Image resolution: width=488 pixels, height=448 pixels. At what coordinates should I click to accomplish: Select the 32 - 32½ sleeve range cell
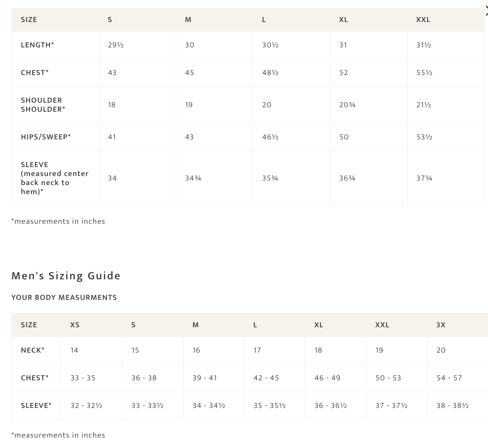(x=86, y=405)
